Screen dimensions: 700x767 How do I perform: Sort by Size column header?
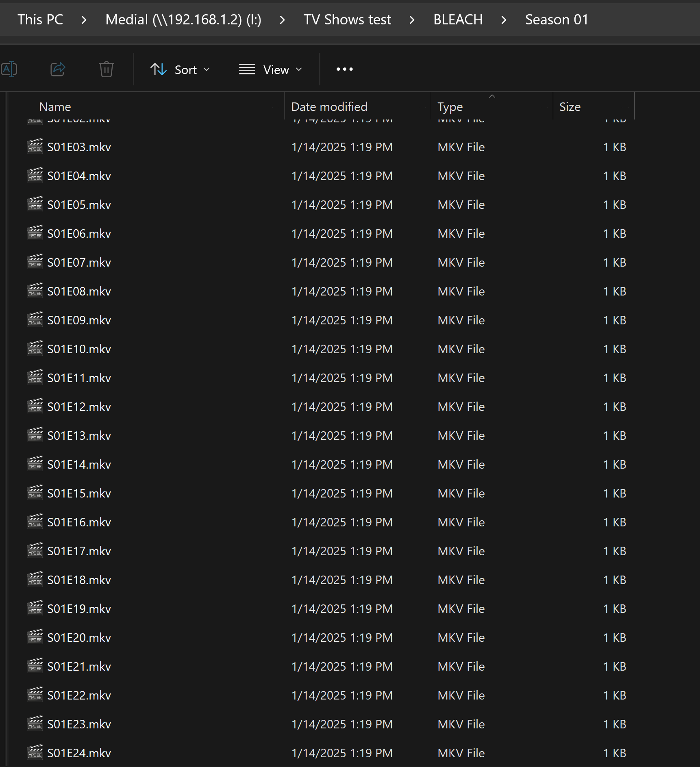[x=570, y=106]
